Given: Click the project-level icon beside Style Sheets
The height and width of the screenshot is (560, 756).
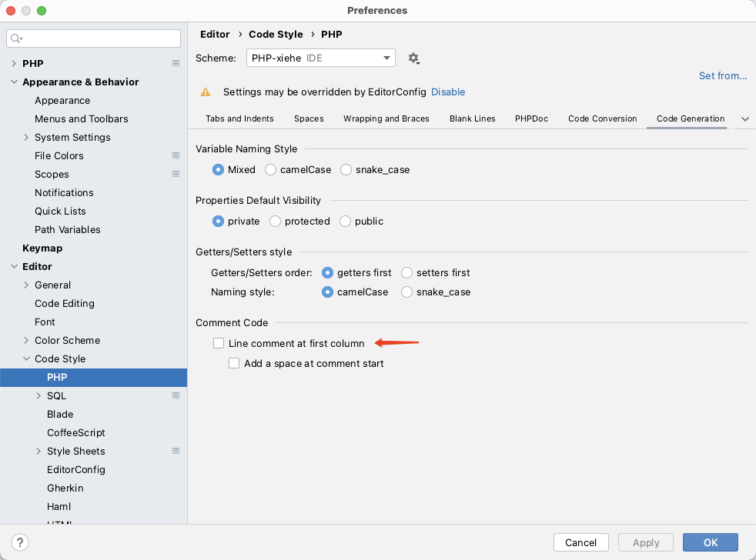Looking at the screenshot, I should click(176, 451).
